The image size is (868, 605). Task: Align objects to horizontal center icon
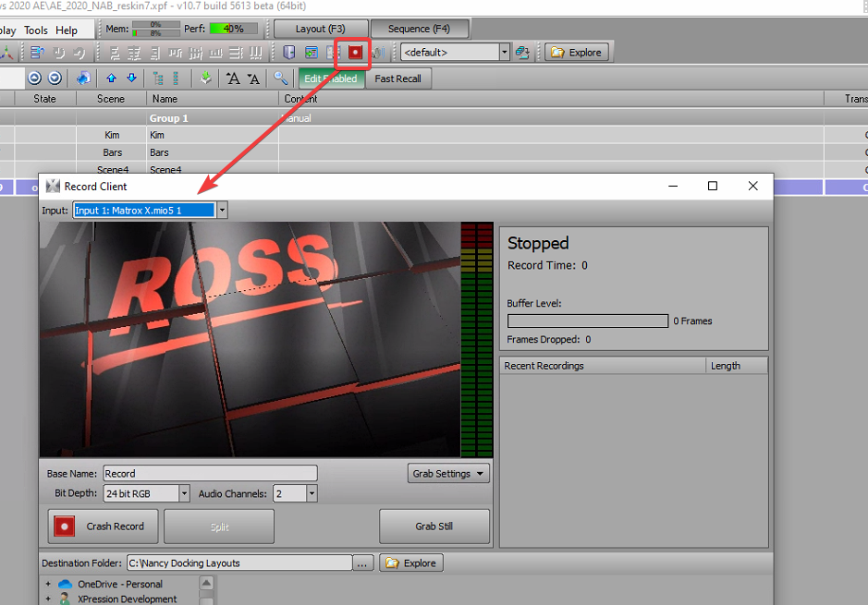pos(135,53)
